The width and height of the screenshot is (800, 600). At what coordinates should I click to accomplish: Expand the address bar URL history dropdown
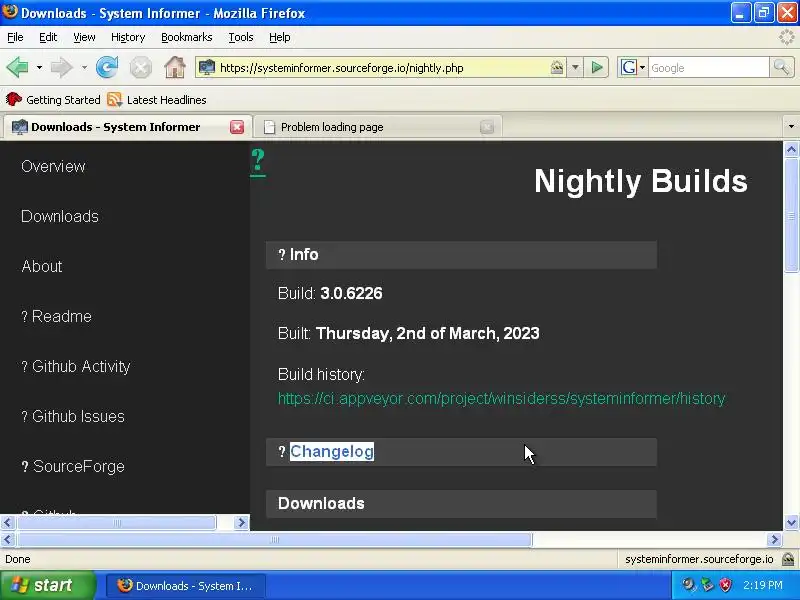point(575,67)
